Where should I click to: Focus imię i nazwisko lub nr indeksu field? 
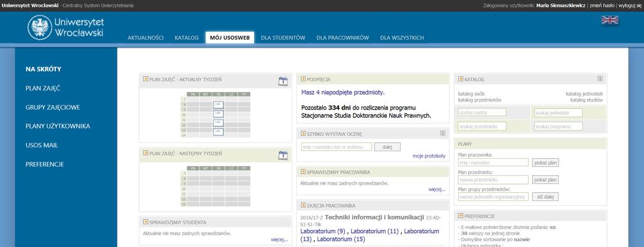336,147
